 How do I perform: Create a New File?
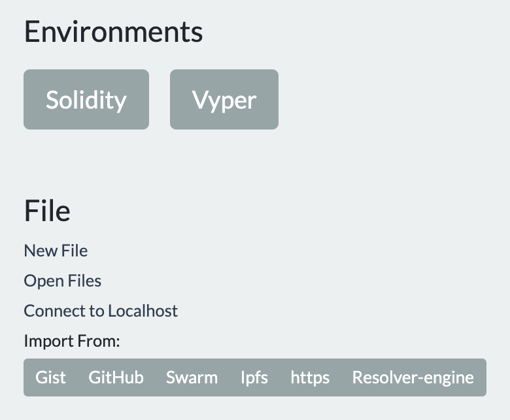click(56, 251)
